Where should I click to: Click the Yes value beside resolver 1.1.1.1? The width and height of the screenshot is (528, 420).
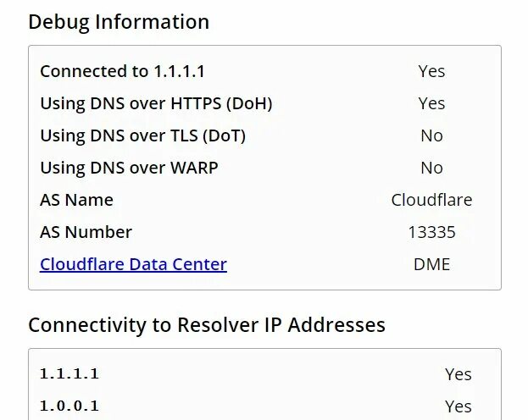click(459, 374)
